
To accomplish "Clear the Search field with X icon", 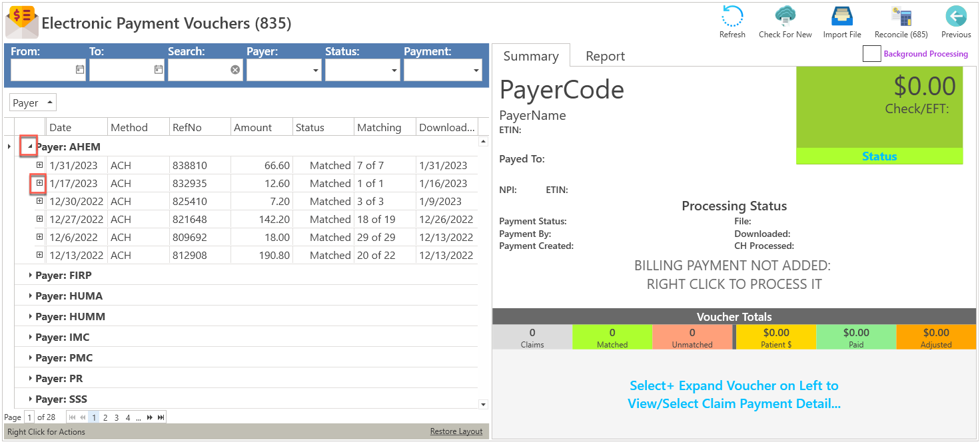I will 235,69.
